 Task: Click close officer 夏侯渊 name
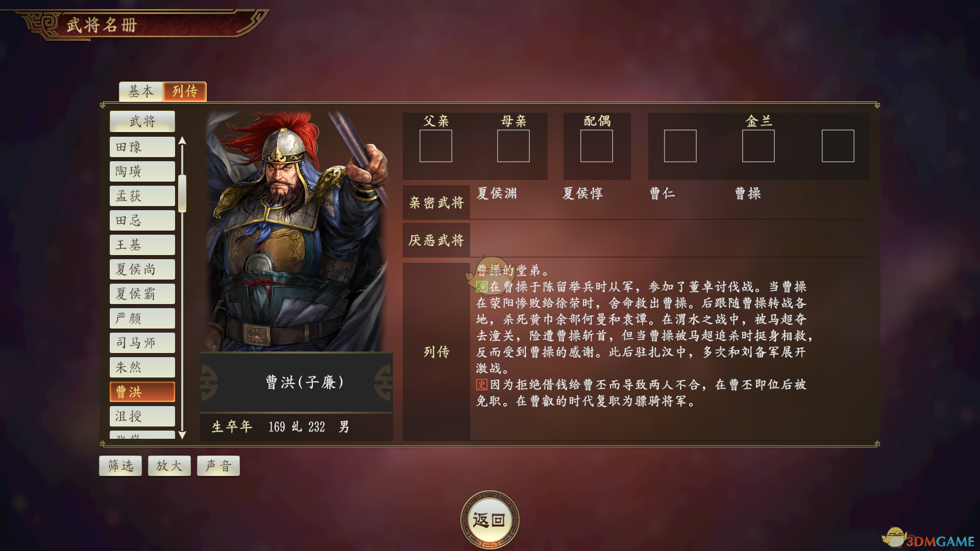click(x=497, y=193)
